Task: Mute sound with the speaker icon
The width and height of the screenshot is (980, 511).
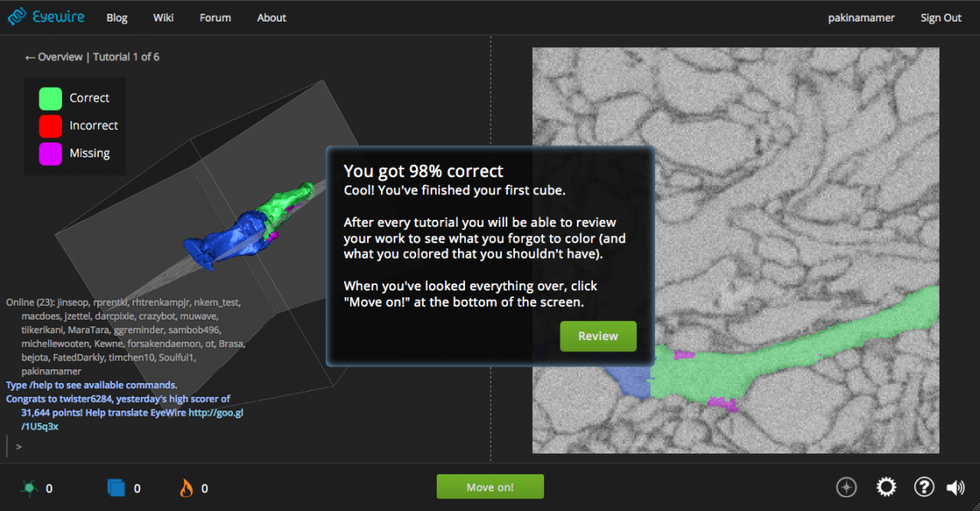Action: pyautogui.click(x=955, y=488)
